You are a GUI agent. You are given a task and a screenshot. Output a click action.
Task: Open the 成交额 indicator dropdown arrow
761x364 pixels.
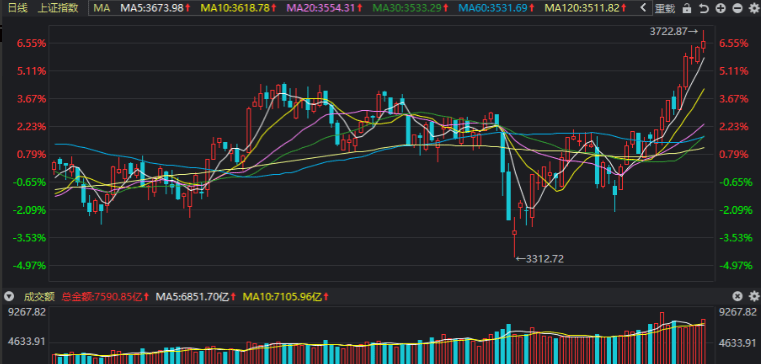[x=8, y=296]
